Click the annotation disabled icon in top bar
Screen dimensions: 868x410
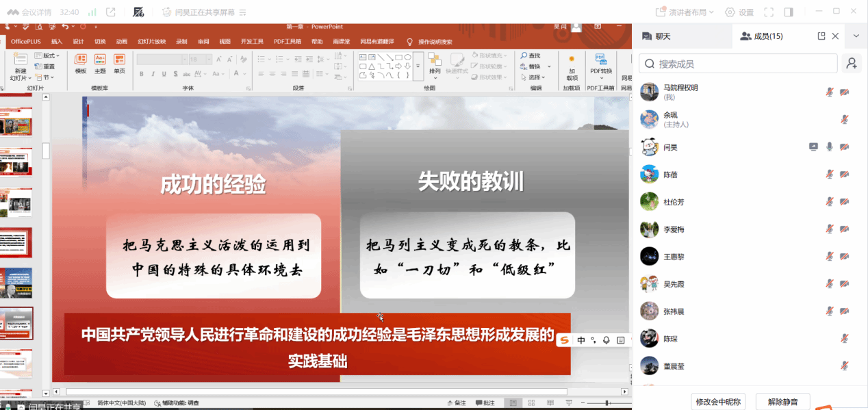point(138,12)
